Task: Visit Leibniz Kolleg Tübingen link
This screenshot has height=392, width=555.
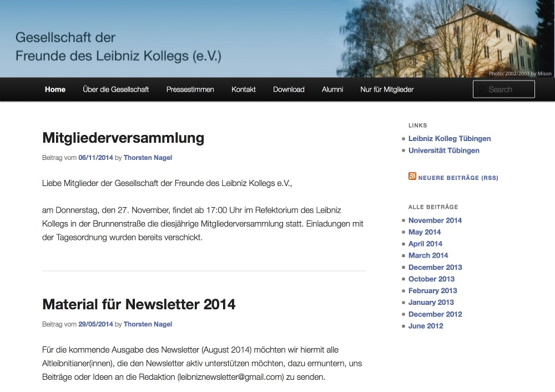Action: pyautogui.click(x=450, y=138)
